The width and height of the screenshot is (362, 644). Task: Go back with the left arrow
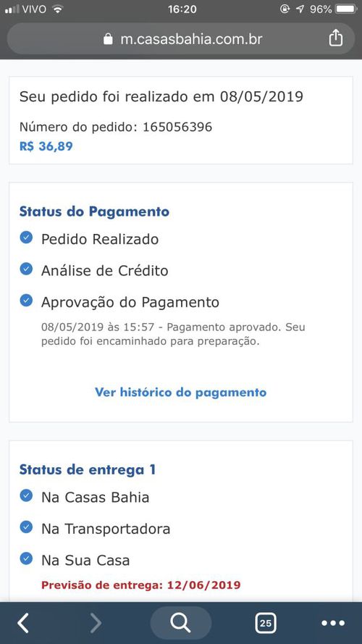[x=23, y=623]
